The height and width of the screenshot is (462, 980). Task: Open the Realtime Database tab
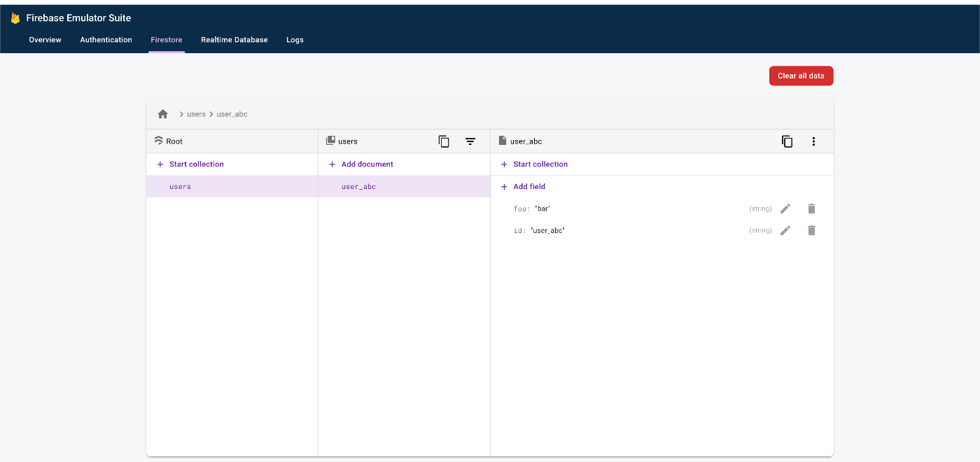234,40
